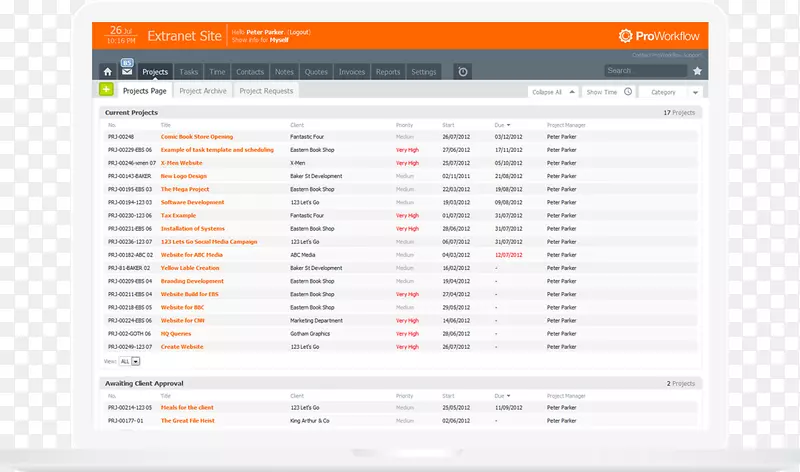Sort by the Due column header
The image size is (800, 472).
tap(501, 125)
